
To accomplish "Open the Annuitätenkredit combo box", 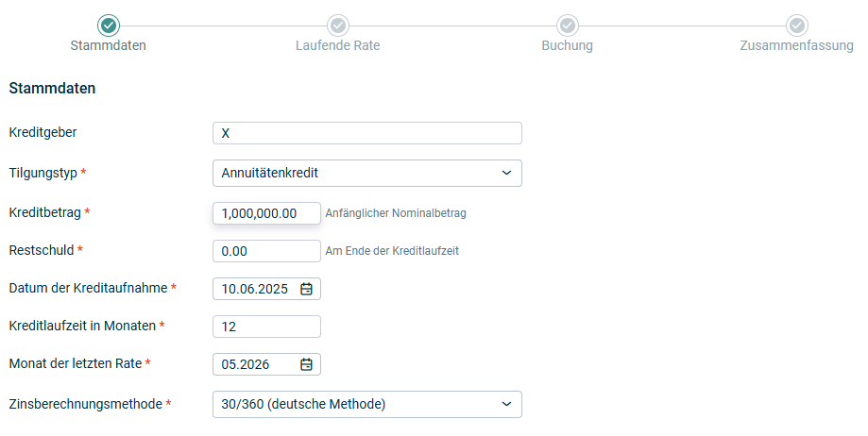I will point(367,174).
